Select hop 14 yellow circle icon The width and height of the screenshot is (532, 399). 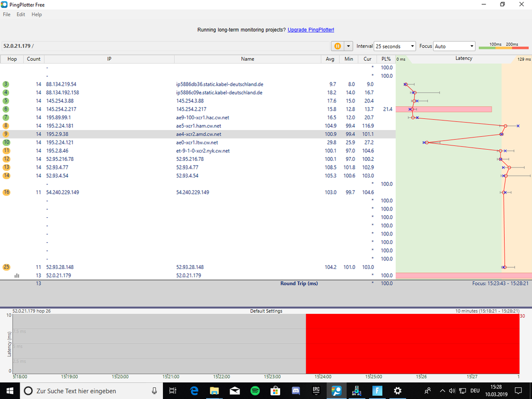coord(6,175)
